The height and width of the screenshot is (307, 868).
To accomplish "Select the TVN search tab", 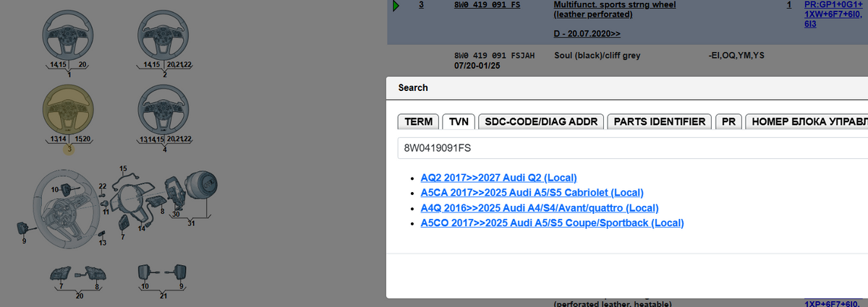I will click(459, 121).
